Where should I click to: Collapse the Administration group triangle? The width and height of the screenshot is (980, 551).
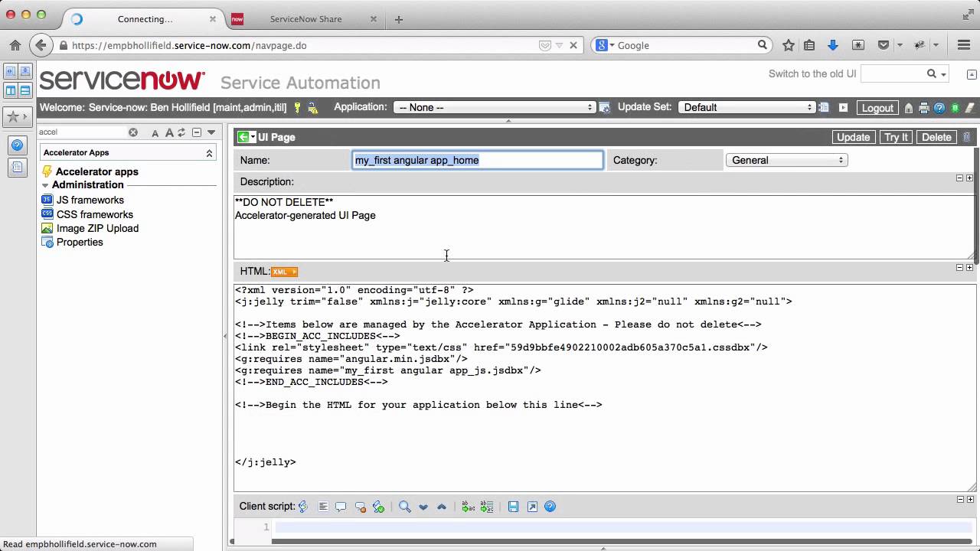tap(45, 185)
